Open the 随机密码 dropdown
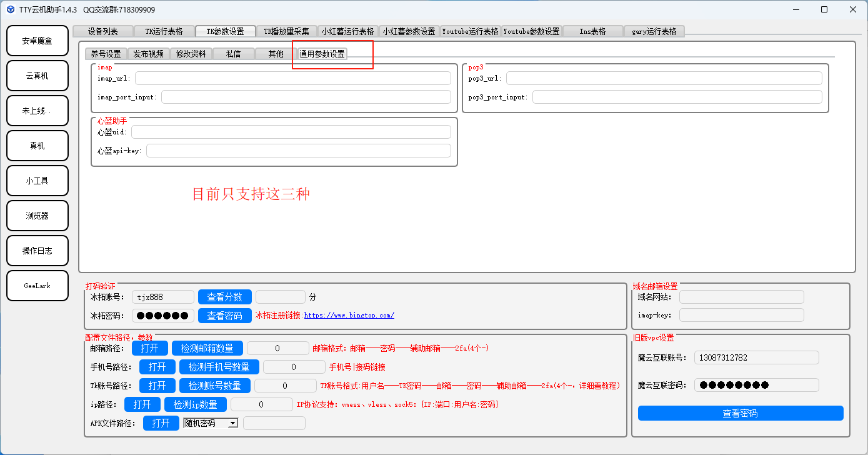Viewport: 868px width, 455px height. (x=211, y=423)
